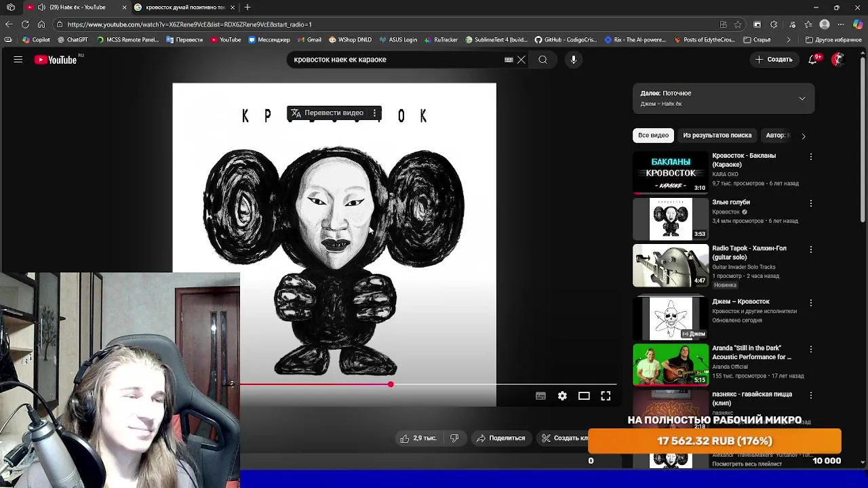
Task: Open the Gmail bookmark
Action: tap(309, 40)
